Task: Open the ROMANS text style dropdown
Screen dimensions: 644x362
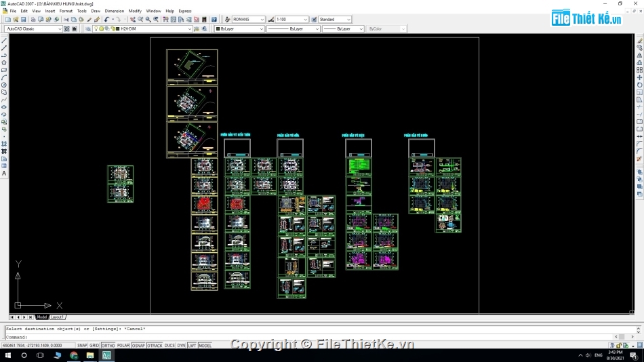Action: pyautogui.click(x=249, y=19)
